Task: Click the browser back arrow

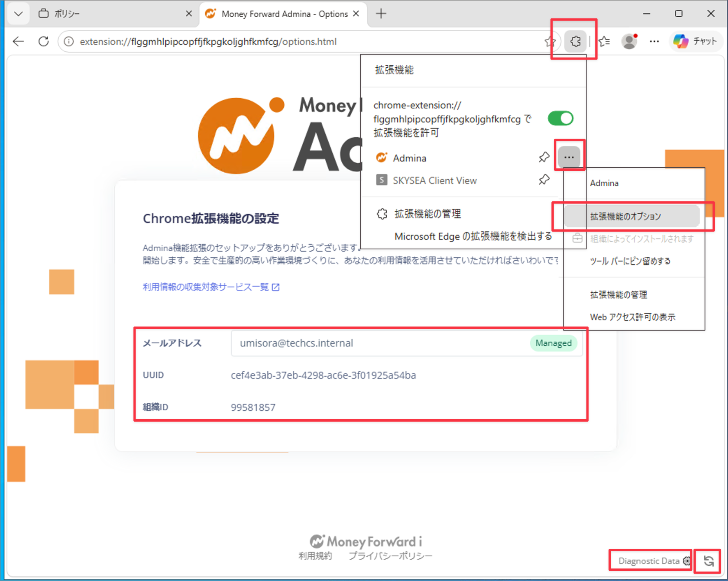Action: click(x=18, y=41)
